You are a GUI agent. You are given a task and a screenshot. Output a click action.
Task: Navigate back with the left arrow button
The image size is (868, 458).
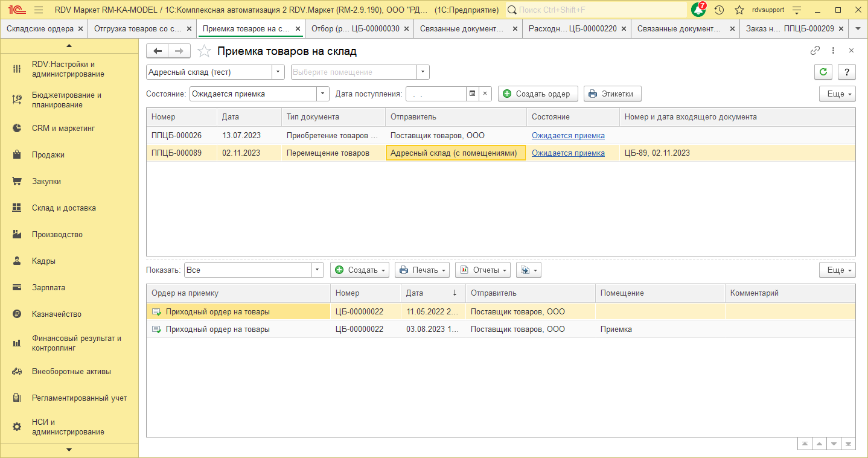[158, 51]
